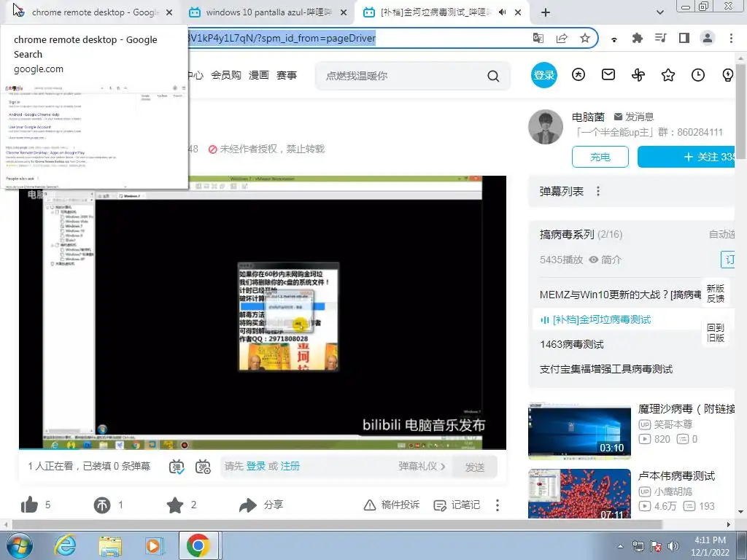Click the uploader avatar of 电脑菌

pos(546,127)
